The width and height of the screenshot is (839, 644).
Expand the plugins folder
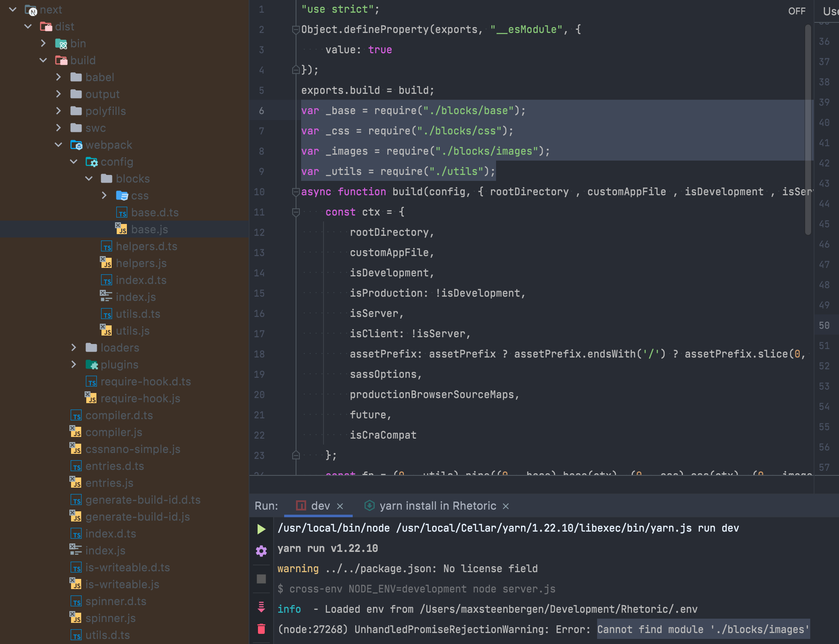pos(74,364)
